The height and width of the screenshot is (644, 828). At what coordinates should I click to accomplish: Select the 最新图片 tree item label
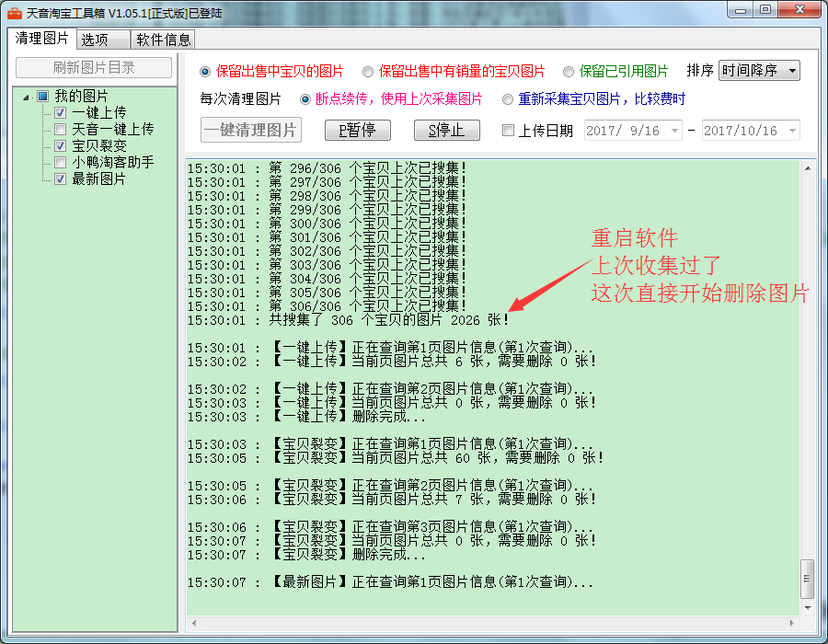point(98,179)
